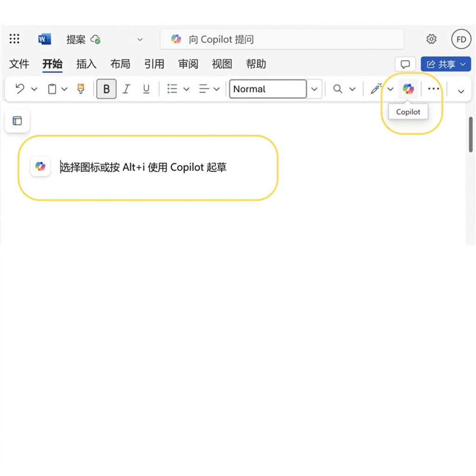476x476 pixels.
Task: Expand the alignment options arrow
Action: [x=217, y=89]
